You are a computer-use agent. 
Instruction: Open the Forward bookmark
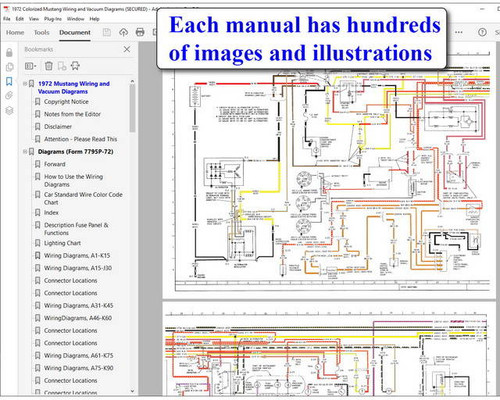coord(55,164)
